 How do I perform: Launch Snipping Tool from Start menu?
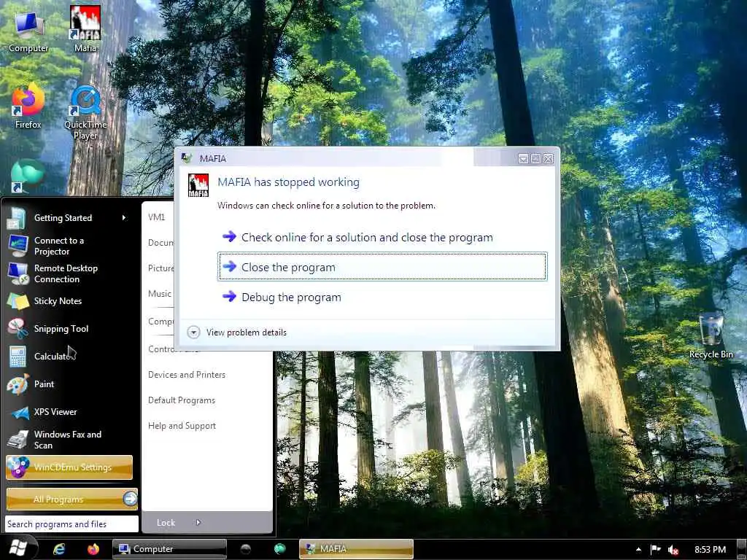pos(69,329)
